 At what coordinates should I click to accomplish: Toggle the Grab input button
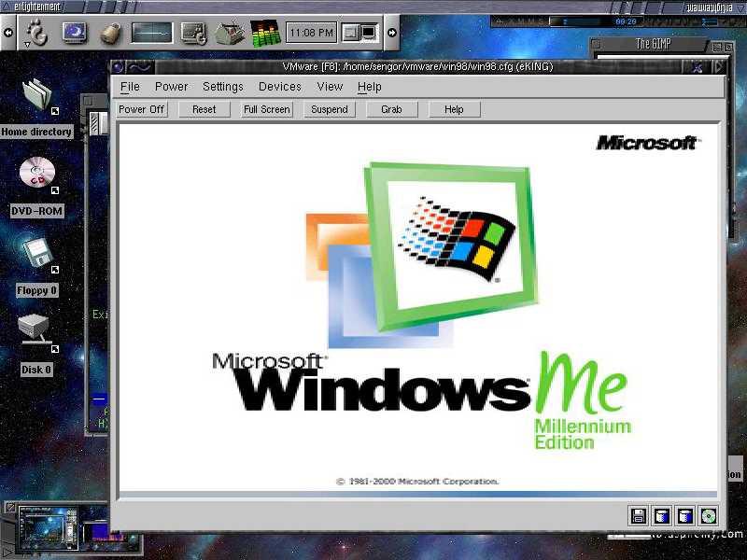point(391,109)
